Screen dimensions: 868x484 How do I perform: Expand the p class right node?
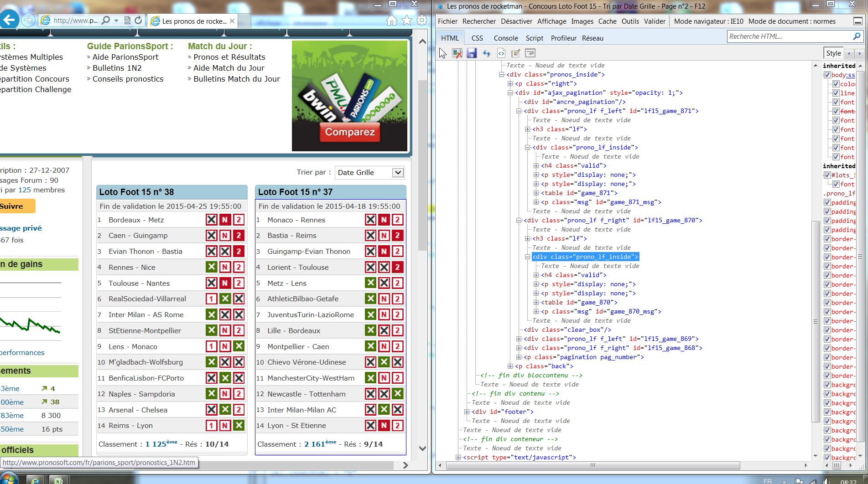[x=510, y=84]
